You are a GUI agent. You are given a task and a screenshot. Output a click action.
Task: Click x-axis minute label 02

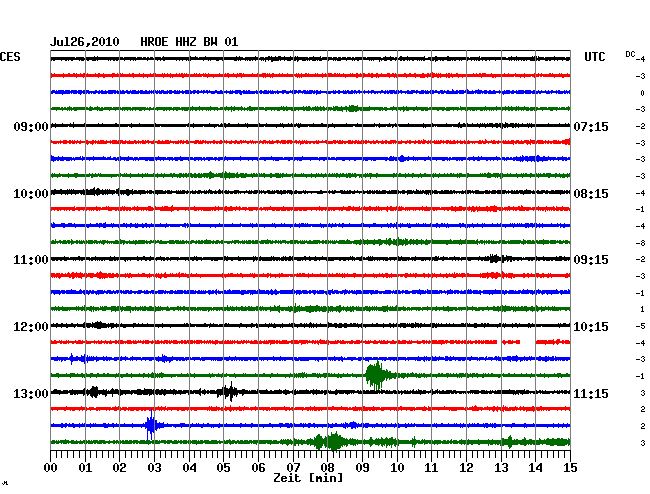point(119,468)
